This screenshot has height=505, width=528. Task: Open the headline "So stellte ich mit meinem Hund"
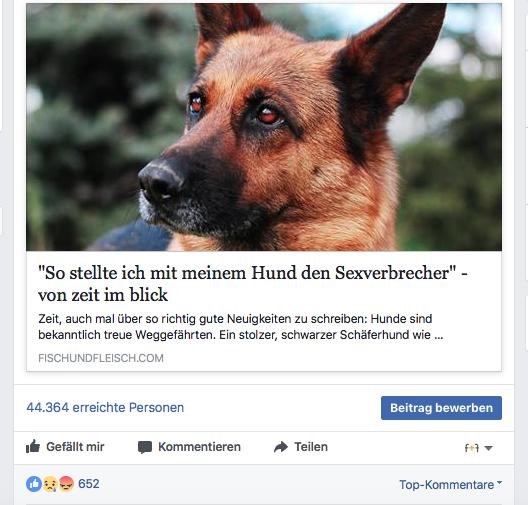pyautogui.click(x=253, y=283)
